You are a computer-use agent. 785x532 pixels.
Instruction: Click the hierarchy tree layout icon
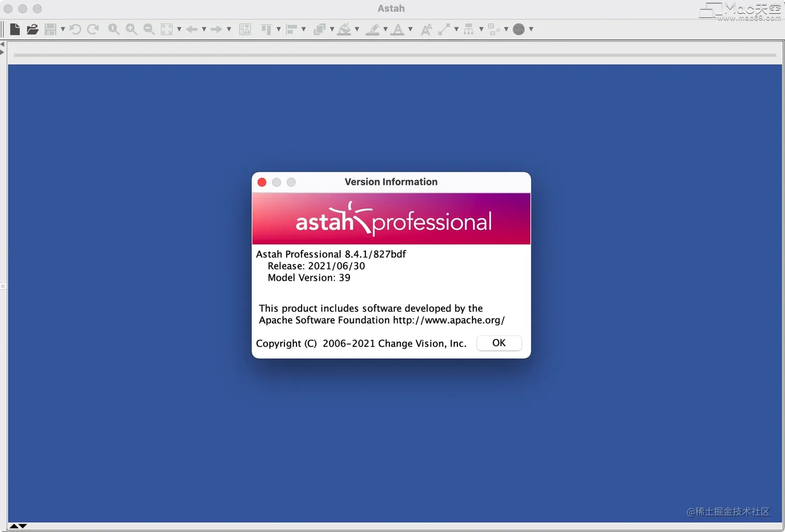469,30
